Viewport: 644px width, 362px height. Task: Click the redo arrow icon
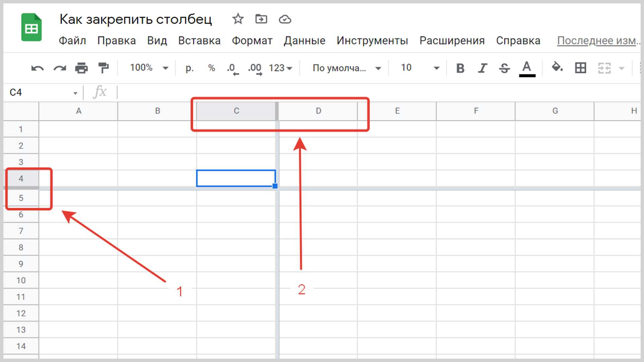pos(60,68)
